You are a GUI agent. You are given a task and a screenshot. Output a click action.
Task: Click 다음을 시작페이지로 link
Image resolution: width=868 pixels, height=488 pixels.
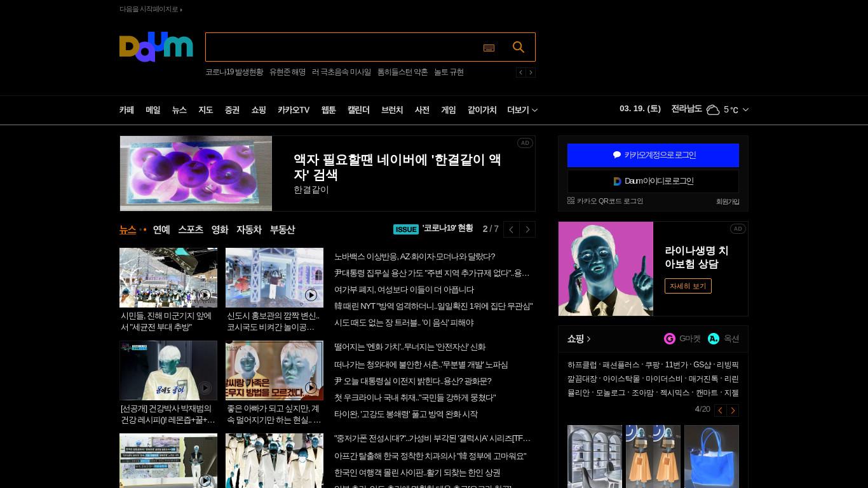(x=151, y=10)
